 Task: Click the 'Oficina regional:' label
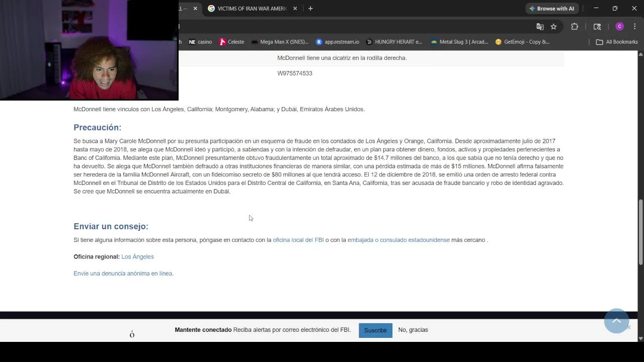point(97,256)
